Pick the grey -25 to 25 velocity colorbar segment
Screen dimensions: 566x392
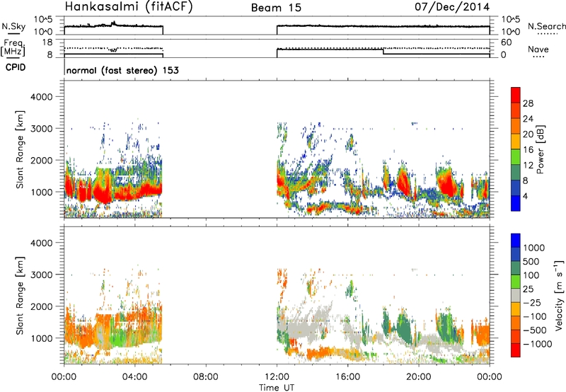[x=516, y=296]
